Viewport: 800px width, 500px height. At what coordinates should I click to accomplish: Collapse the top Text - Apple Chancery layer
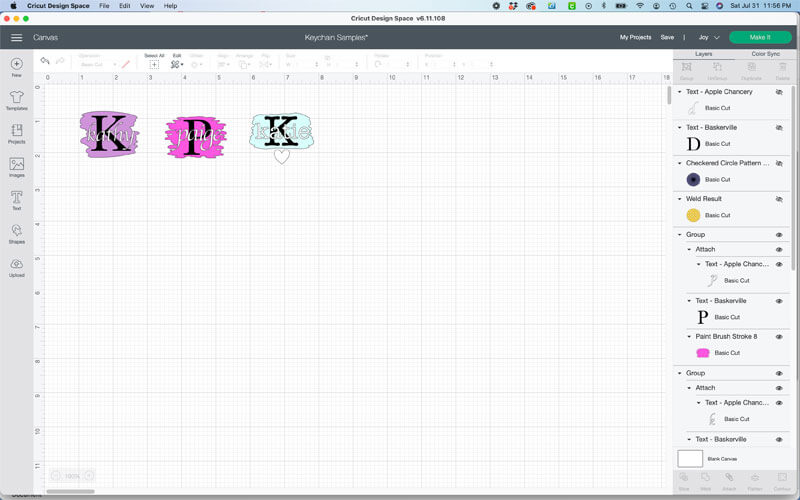[680, 92]
